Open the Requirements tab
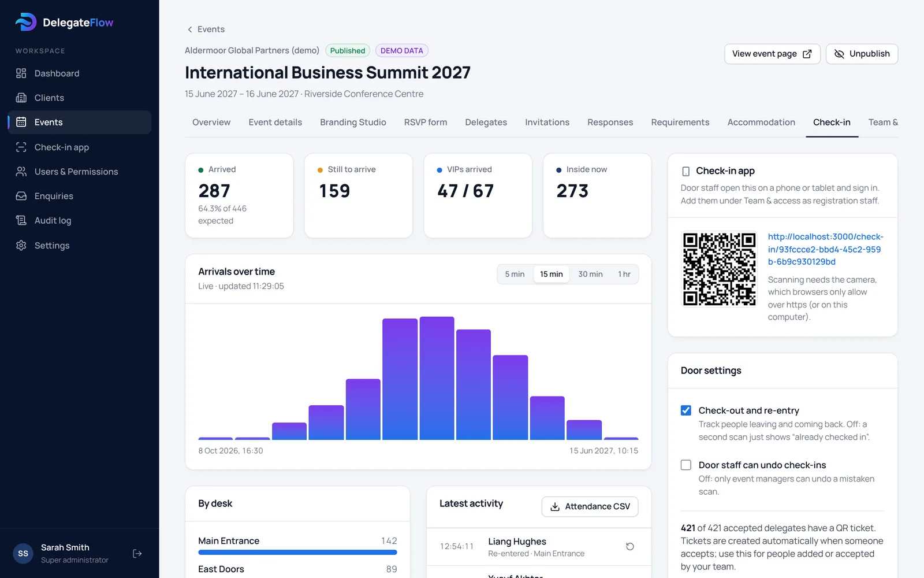Screen dimensions: 924x578 680,123
